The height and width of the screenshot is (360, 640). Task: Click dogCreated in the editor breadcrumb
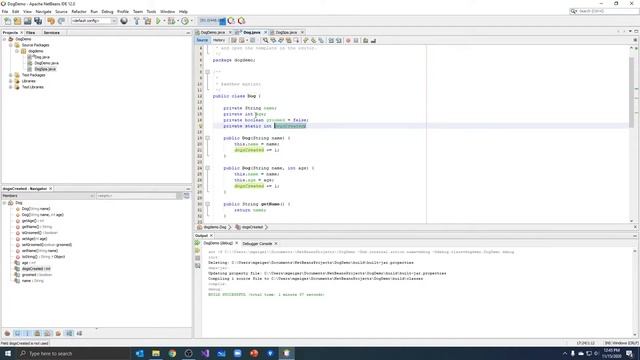point(252,227)
